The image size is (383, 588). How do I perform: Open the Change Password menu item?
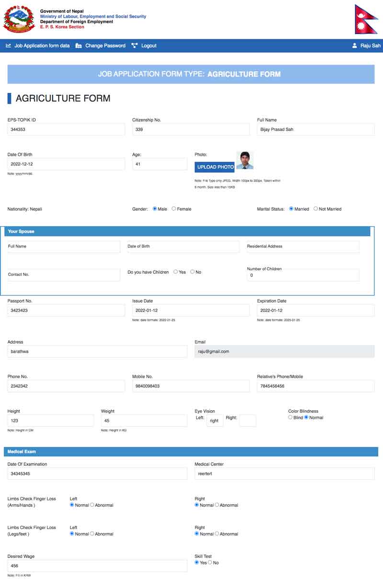pyautogui.click(x=105, y=46)
